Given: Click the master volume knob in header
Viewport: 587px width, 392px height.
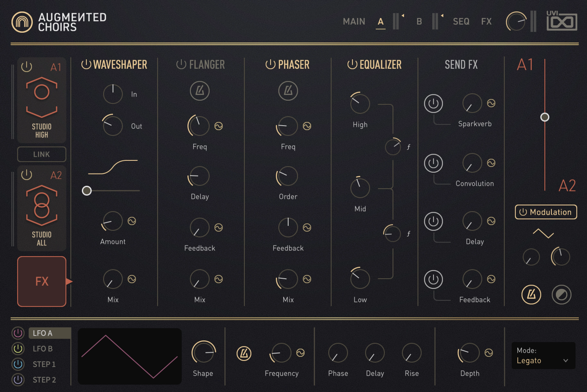Looking at the screenshot, I should pos(516,21).
